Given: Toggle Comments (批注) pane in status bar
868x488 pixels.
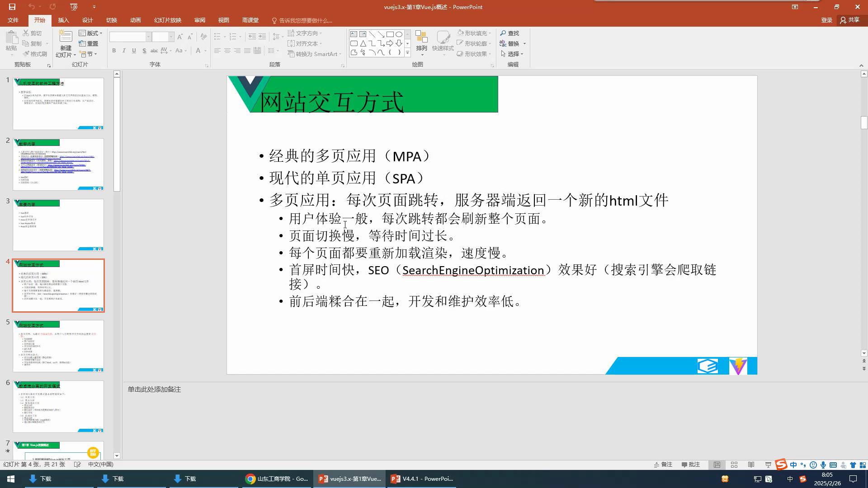Looking at the screenshot, I should point(691,465).
